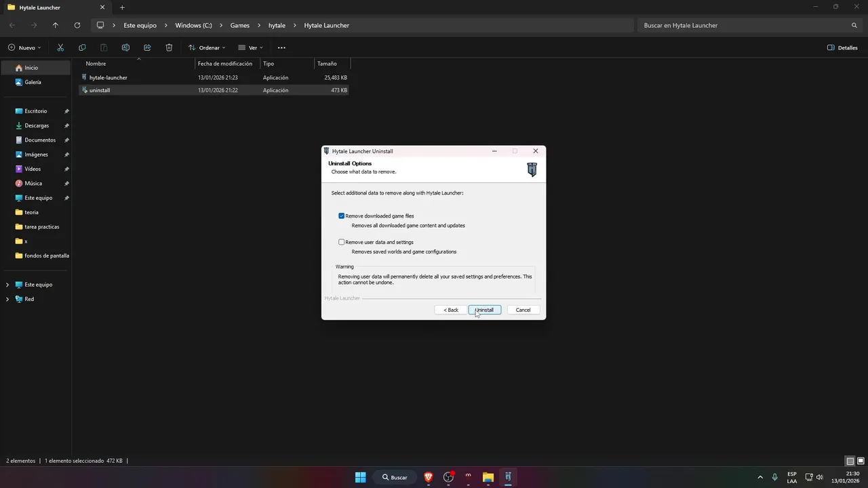This screenshot has width=868, height=488.
Task: Open the Nuevo dropdown menu
Action: click(24, 47)
